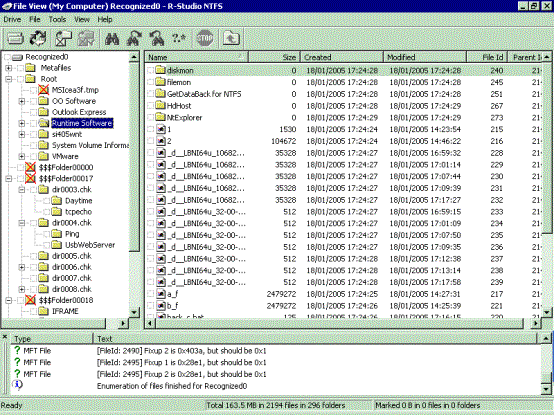Collapse the Root tree node

point(8,79)
